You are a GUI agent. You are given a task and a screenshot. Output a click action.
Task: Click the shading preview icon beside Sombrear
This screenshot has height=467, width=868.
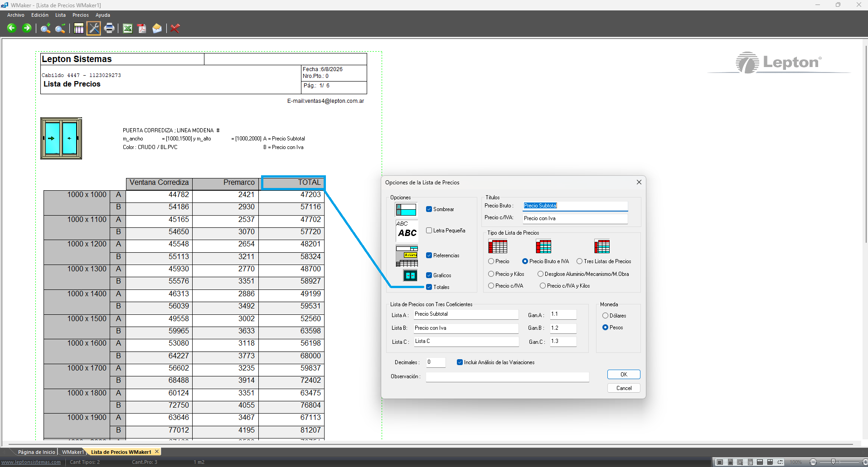pyautogui.click(x=406, y=210)
